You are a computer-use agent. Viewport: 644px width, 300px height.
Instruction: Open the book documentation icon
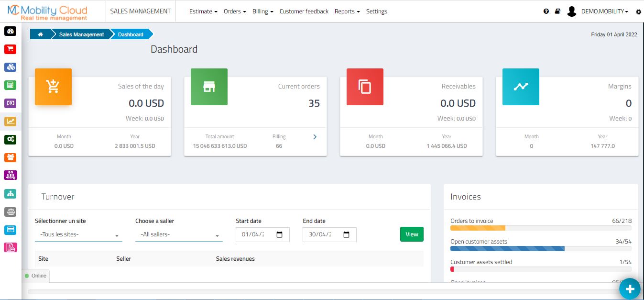(557, 11)
